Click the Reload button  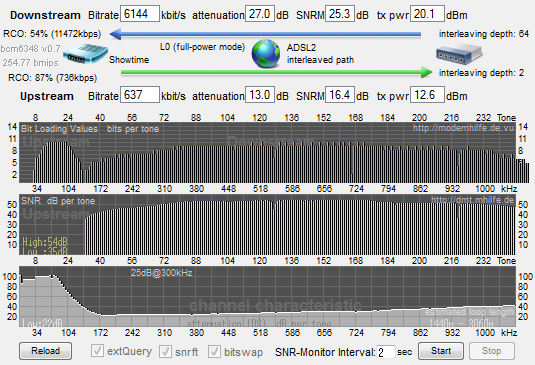point(45,351)
